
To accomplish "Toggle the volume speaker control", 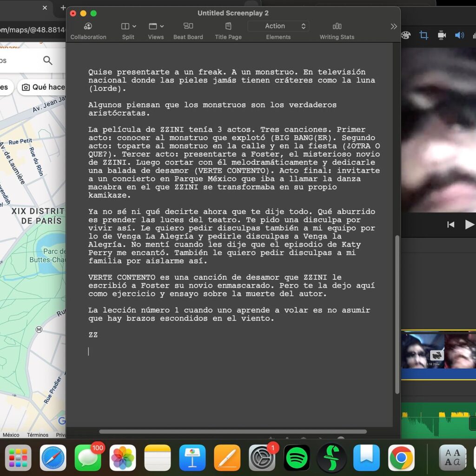I will [459, 35].
